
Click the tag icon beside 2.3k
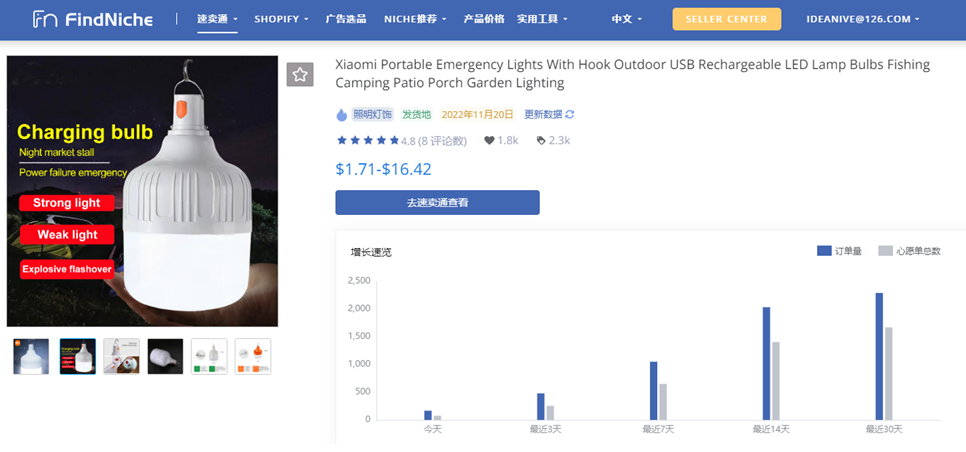point(541,140)
